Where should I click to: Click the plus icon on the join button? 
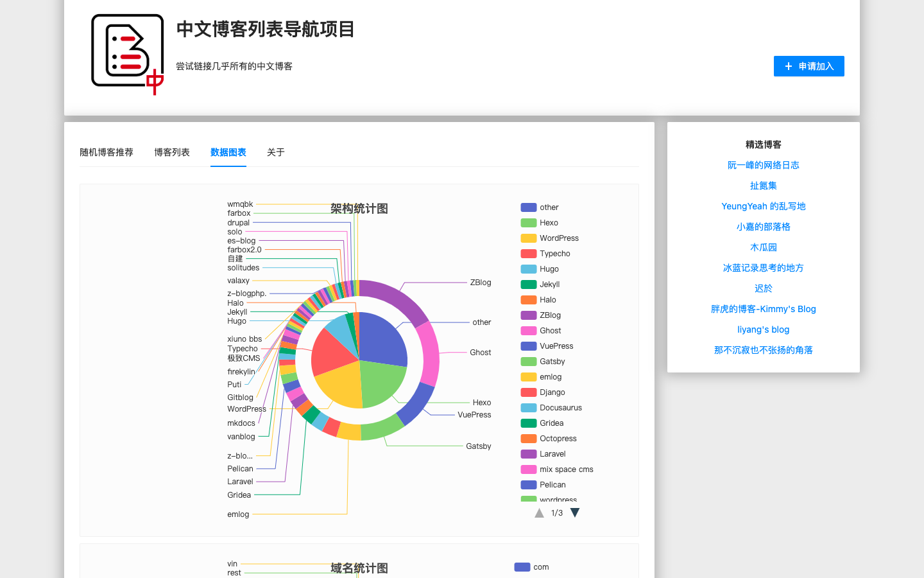[x=788, y=66]
